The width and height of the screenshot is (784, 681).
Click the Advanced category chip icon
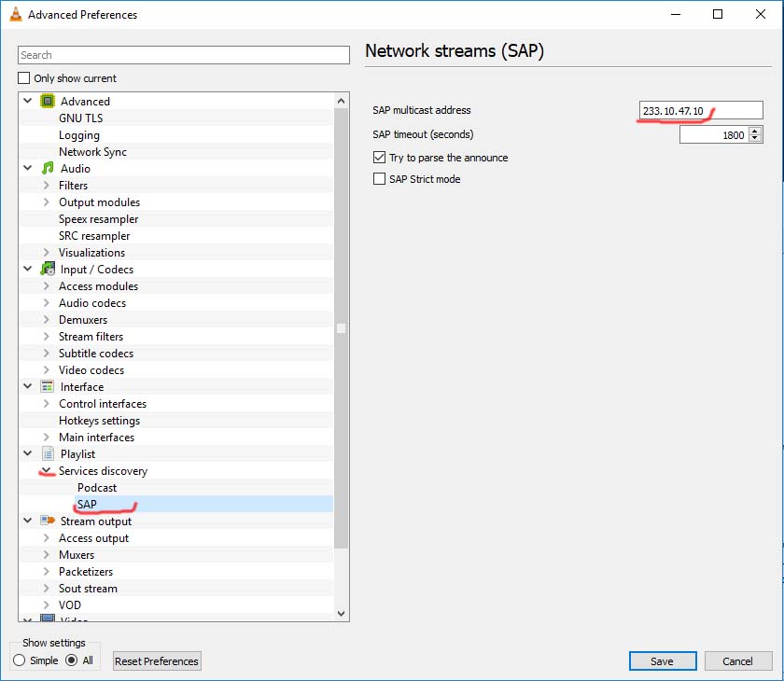(x=48, y=101)
